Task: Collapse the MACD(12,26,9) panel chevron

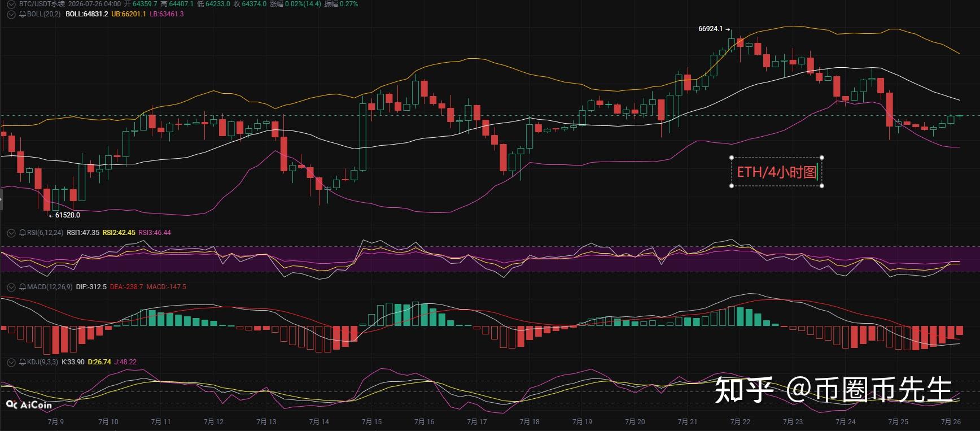Action: click(x=11, y=287)
